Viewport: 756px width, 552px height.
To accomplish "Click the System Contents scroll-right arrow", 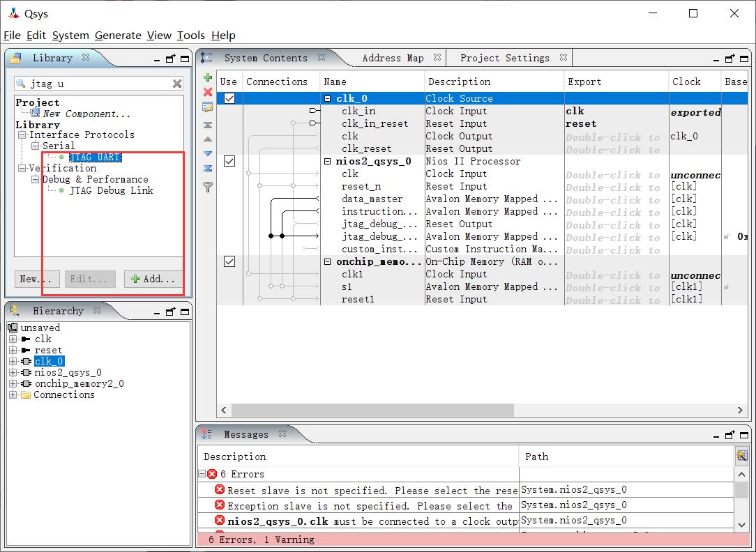I will (740, 410).
